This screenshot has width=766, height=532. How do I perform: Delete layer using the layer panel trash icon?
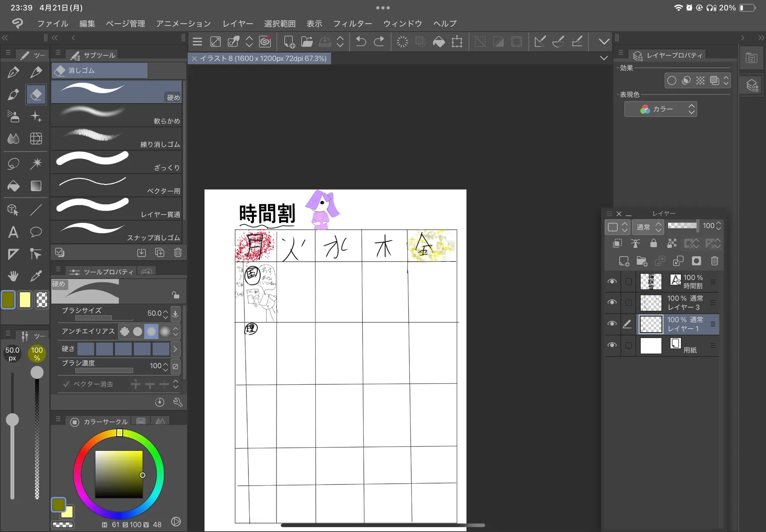714,261
